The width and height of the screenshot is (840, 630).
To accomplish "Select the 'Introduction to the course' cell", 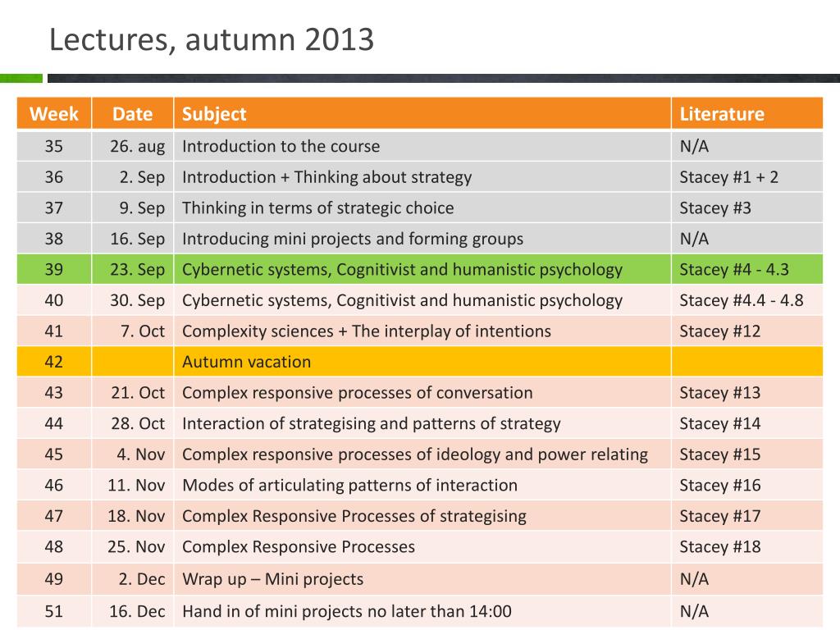I will tap(422, 146).
